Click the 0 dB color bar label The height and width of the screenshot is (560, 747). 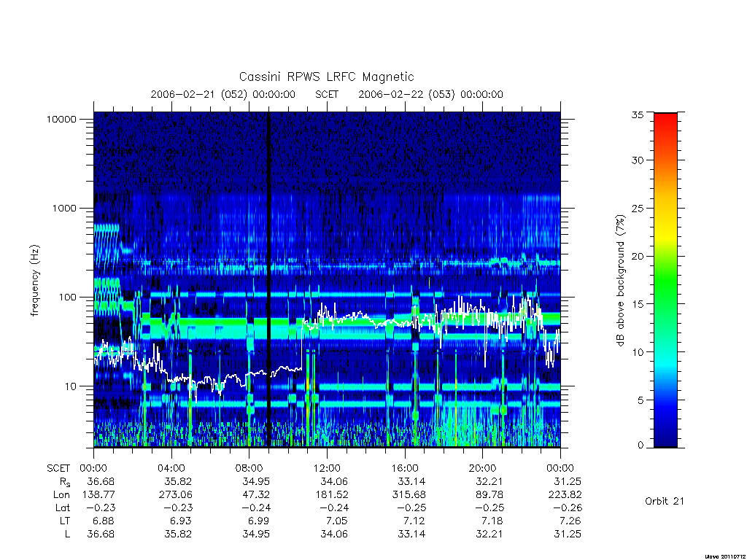click(640, 445)
